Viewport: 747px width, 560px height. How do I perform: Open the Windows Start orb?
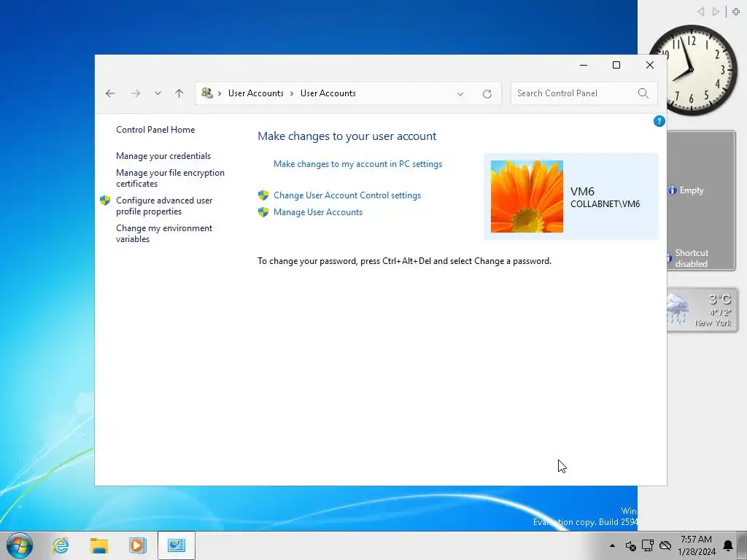(x=20, y=545)
